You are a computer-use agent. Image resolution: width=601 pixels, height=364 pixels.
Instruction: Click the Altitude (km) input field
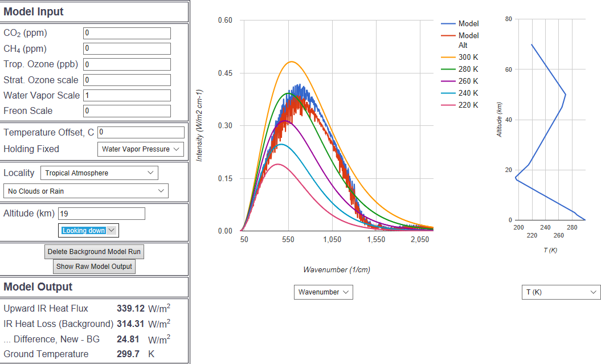point(101,214)
